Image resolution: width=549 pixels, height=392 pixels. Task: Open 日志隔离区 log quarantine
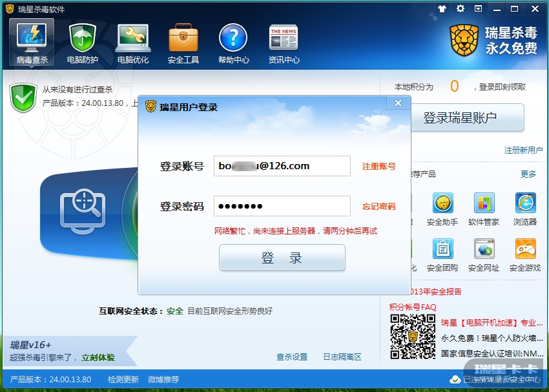click(342, 357)
